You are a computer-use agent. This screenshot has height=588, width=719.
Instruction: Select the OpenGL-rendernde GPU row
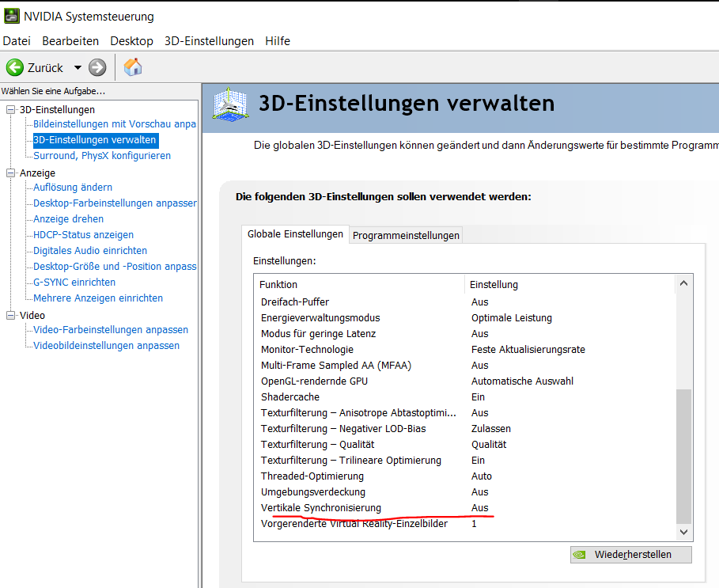[465, 381]
